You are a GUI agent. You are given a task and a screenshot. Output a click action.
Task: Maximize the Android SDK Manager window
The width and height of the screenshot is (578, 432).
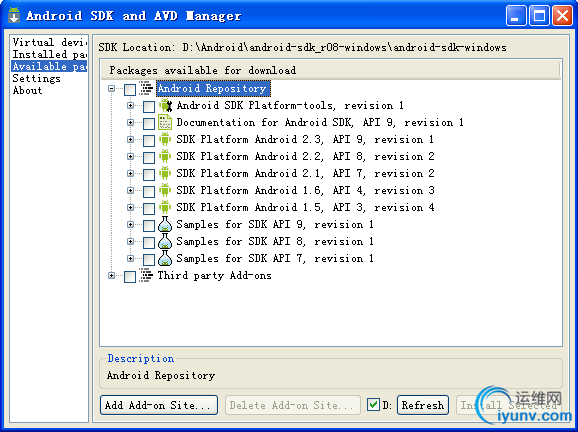pos(539,16)
